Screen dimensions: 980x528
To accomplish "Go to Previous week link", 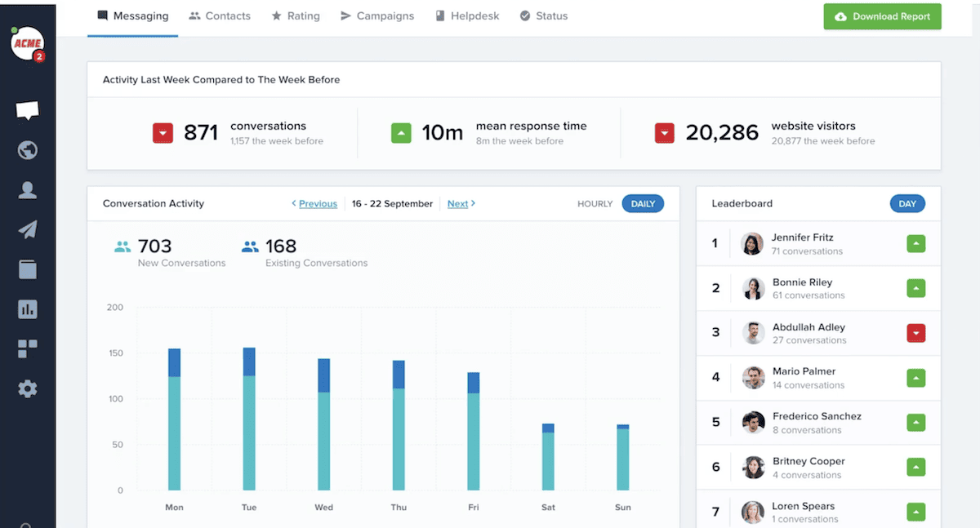I will coord(314,204).
